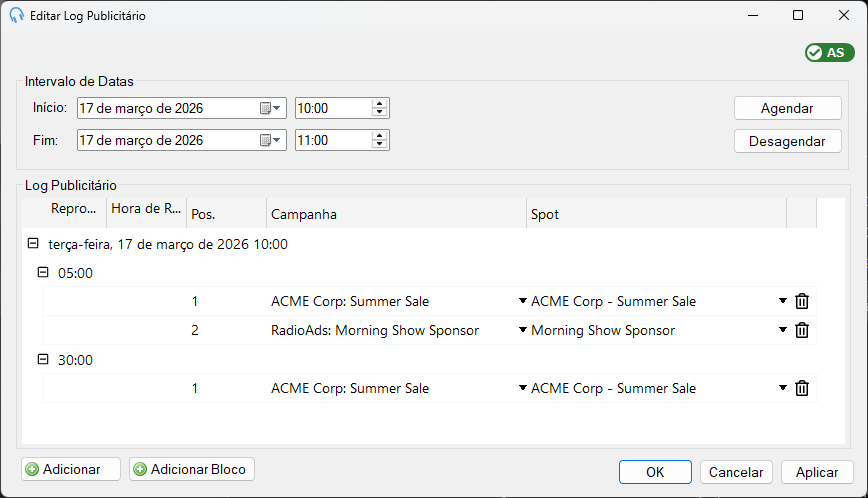
Task: Delete the ACME row in the 30:00 block
Action: (802, 388)
